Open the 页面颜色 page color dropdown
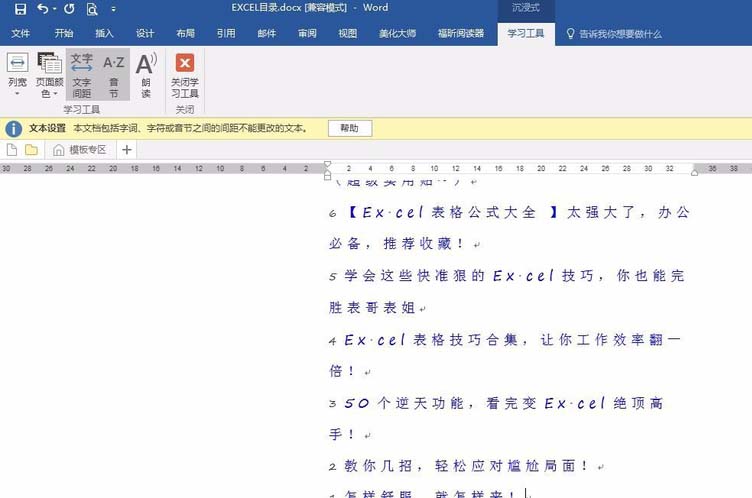Screen dimensions: 752x498 point(49,74)
